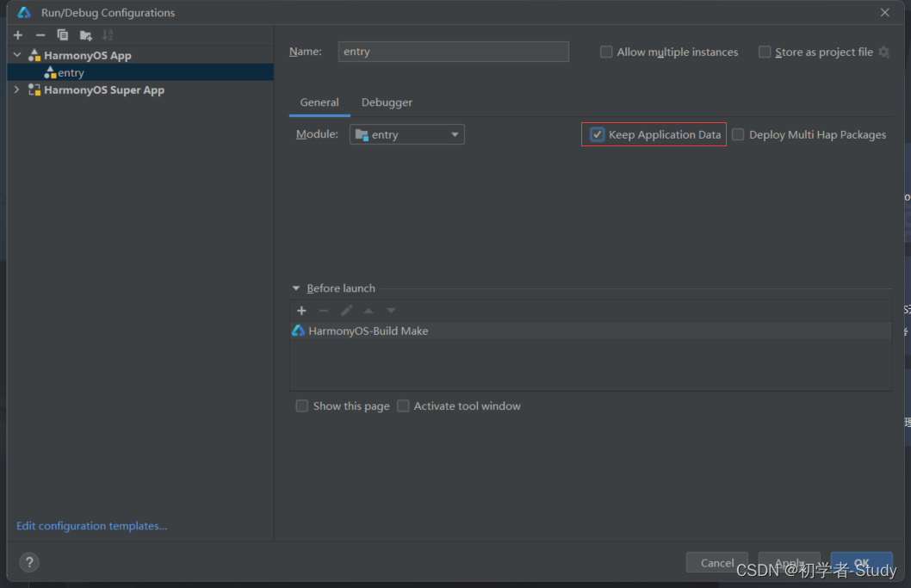Enable Deploy Multi Hap Packages
The height and width of the screenshot is (588, 911).
pyautogui.click(x=738, y=134)
